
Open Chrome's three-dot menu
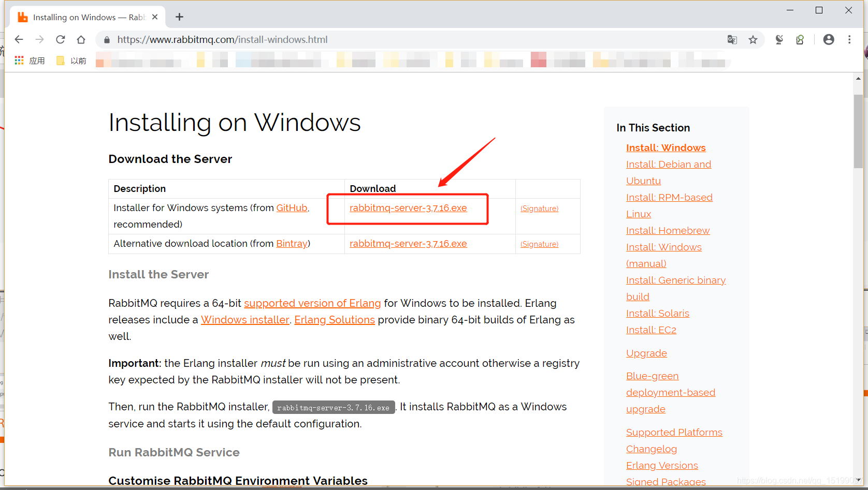click(849, 39)
